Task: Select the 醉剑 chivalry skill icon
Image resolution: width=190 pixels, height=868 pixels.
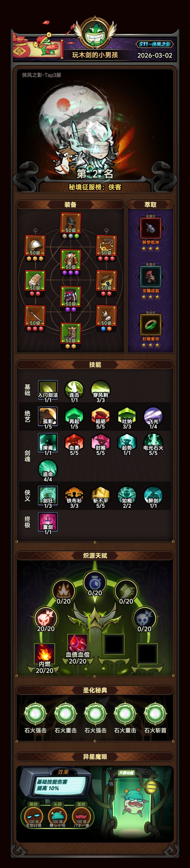Action: point(153,496)
